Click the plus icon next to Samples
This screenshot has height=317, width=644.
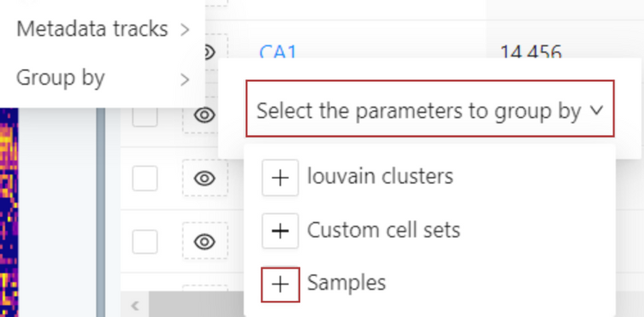[281, 285]
